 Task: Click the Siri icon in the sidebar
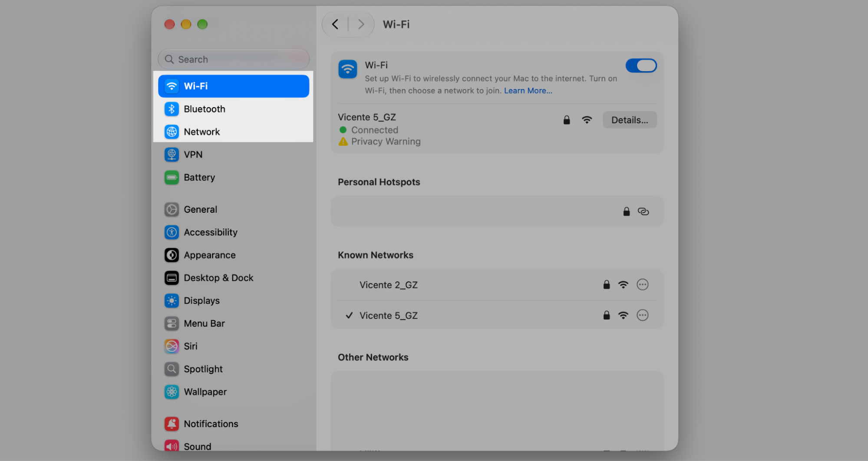click(x=172, y=346)
